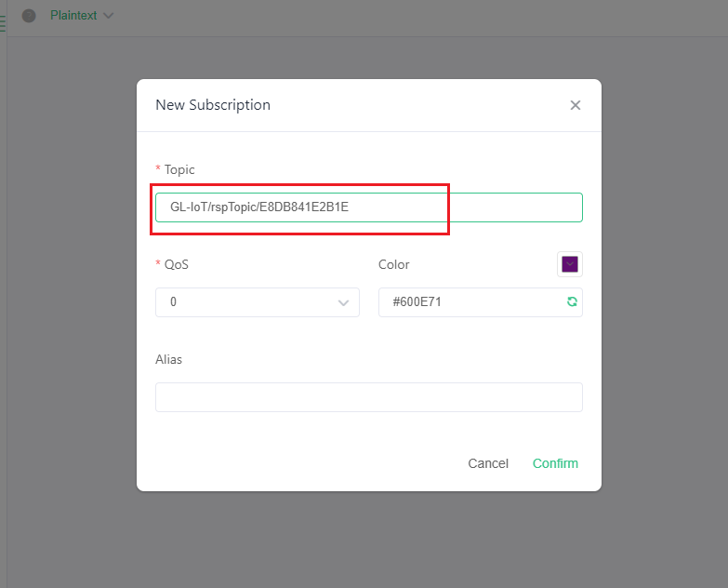Click the Color field label
This screenshot has width=728, height=588.
(x=393, y=265)
